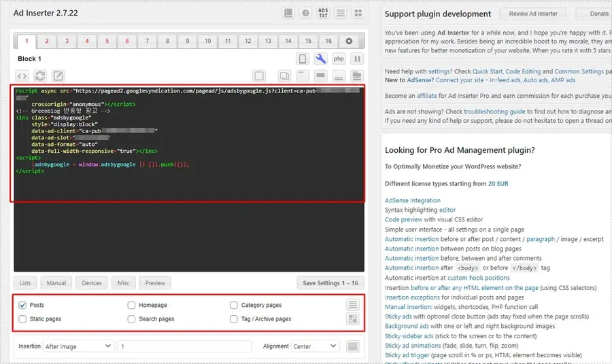Open the ADS TXT editor icon
Image resolution: width=612 pixels, height=364 pixels.
pyautogui.click(x=323, y=13)
